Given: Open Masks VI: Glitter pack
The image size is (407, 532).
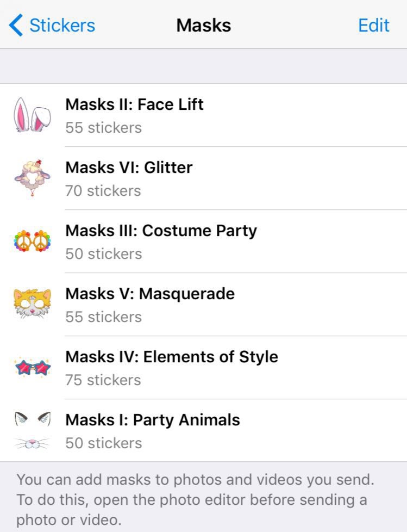Looking at the screenshot, I should 129,167.
